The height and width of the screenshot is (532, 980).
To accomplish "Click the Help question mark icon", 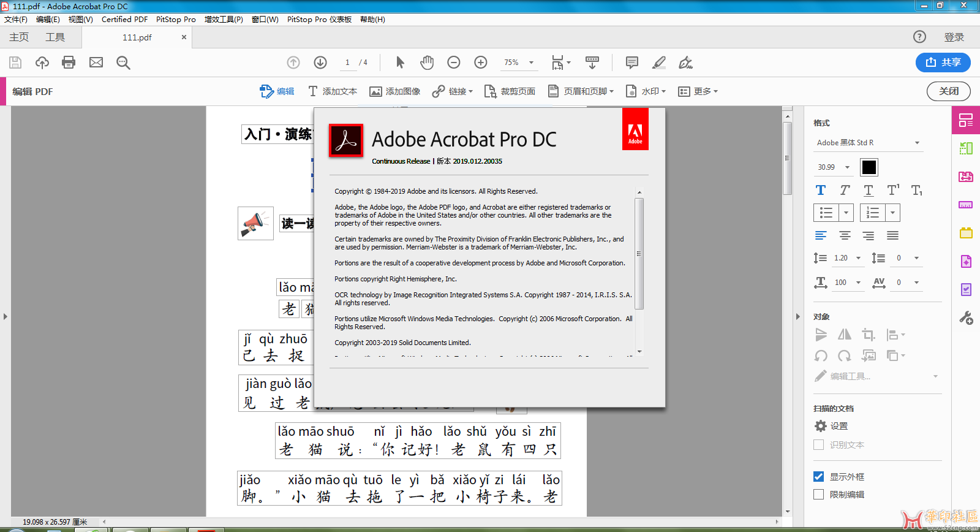I will pyautogui.click(x=919, y=37).
